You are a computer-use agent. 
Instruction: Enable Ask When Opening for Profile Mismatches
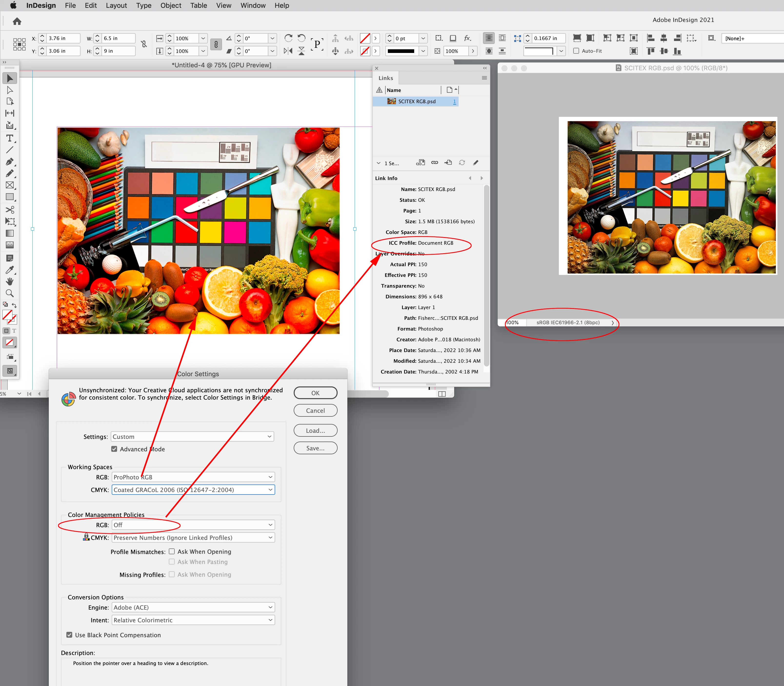click(172, 552)
